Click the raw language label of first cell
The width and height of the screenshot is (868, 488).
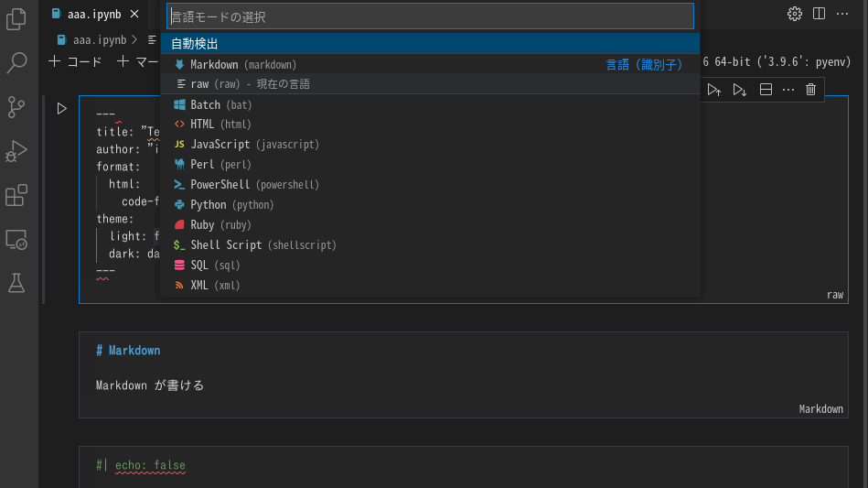point(835,295)
